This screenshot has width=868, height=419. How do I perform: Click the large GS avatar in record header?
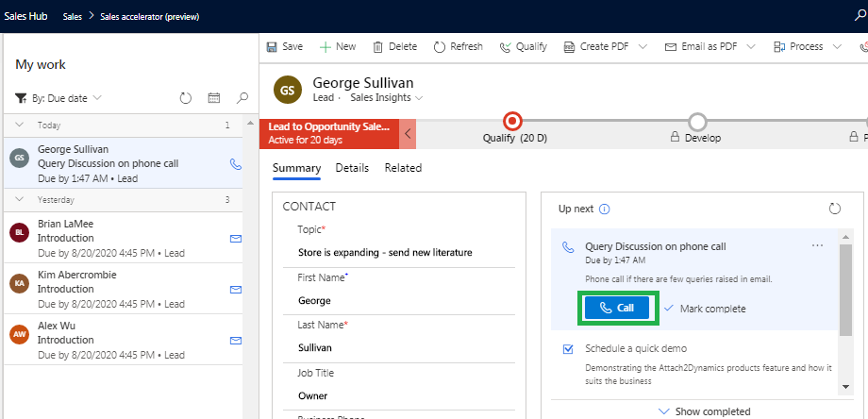click(288, 91)
